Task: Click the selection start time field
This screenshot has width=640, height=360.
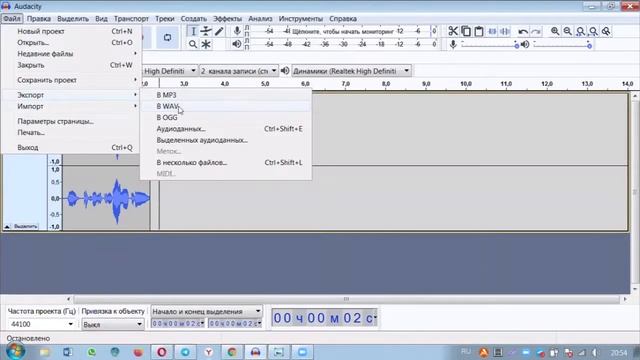Action: pos(177,324)
